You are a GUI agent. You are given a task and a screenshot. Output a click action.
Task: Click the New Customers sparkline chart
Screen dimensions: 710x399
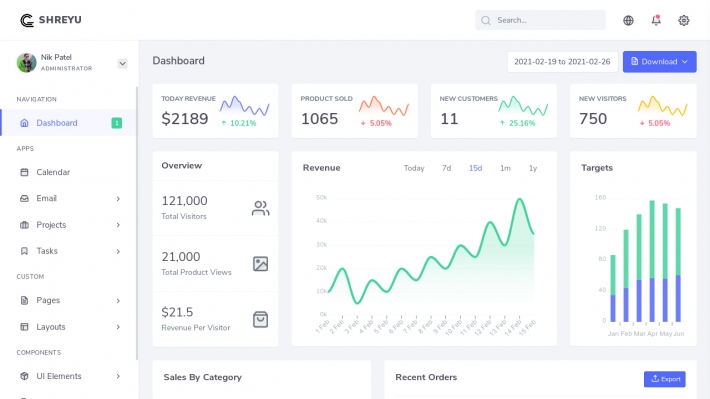coord(523,105)
